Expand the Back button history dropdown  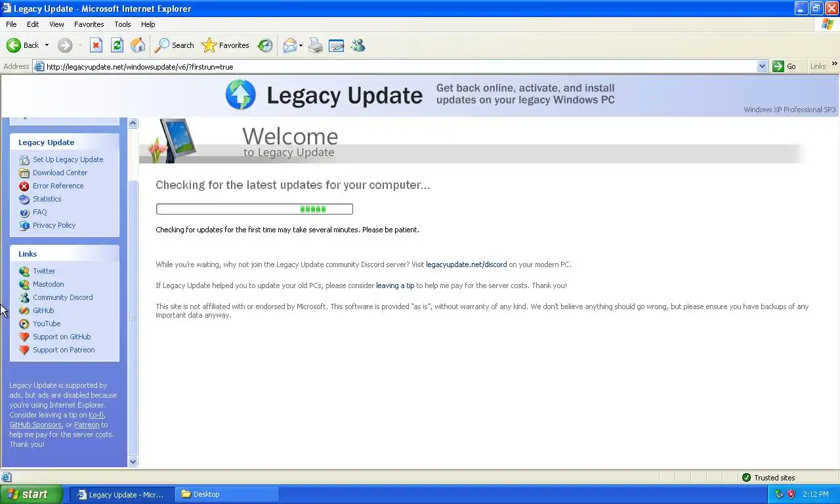pyautogui.click(x=47, y=45)
